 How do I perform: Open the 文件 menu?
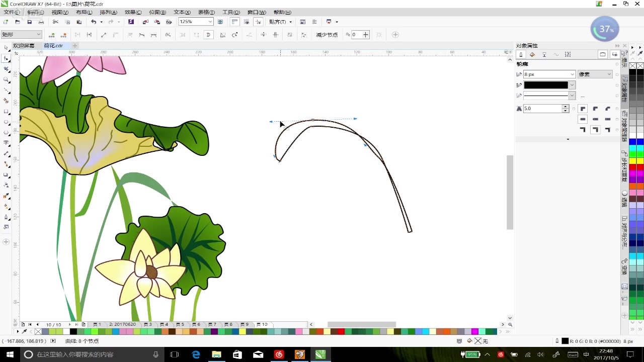point(12,12)
